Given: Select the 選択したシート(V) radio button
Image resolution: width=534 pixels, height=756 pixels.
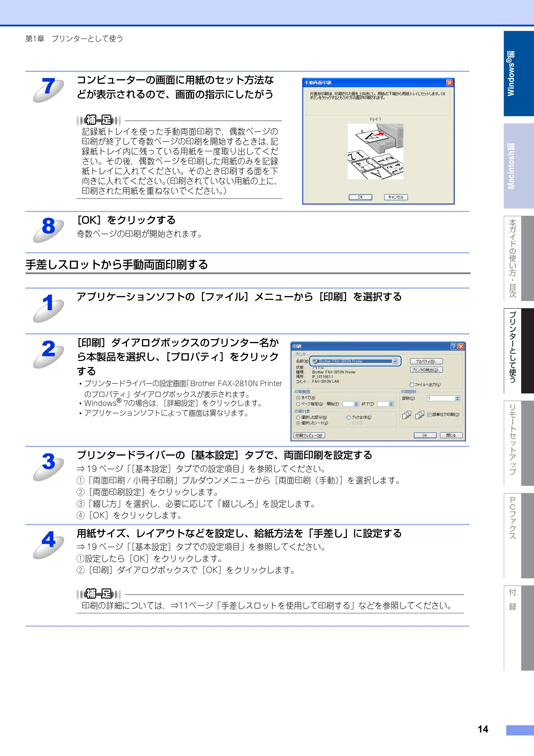Looking at the screenshot, I should point(298,423).
